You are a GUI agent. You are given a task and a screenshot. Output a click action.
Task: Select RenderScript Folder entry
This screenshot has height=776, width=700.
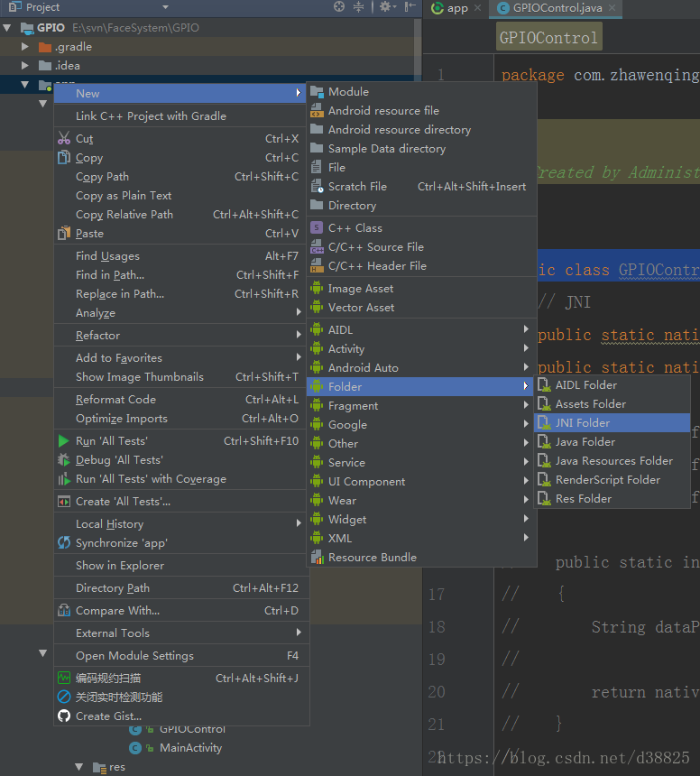612,479
